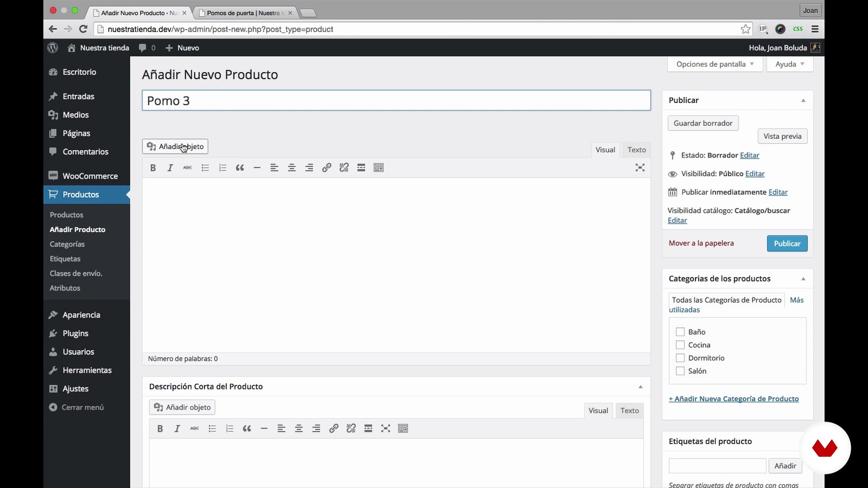Select Todas las Categorías de Producto tab
Screen dimensions: 868x488
point(726,300)
